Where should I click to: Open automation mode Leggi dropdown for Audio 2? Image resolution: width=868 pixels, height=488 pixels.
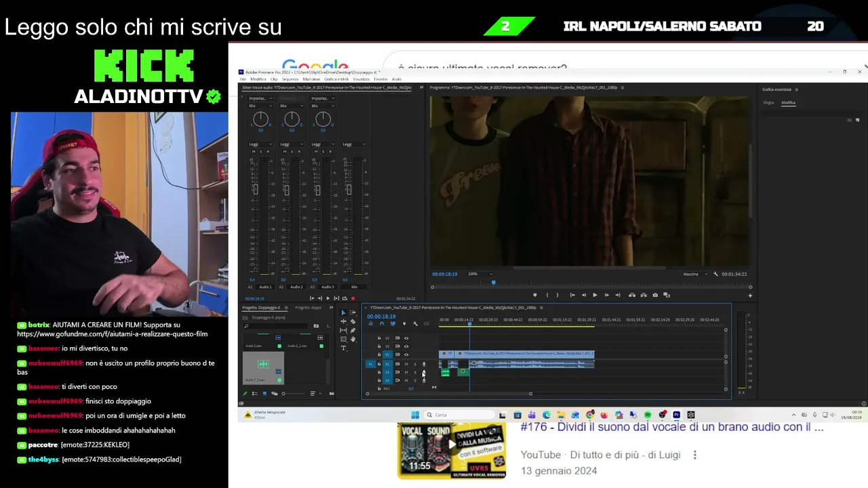coord(292,144)
